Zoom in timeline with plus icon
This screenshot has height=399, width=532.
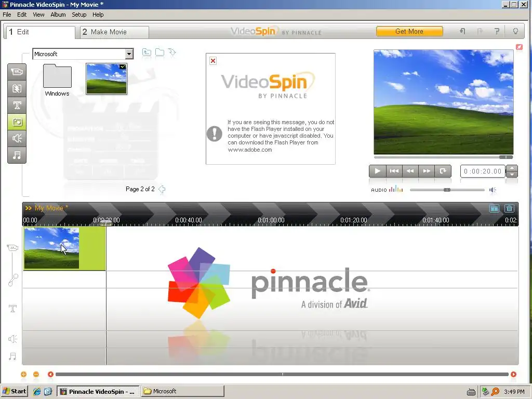point(23,374)
